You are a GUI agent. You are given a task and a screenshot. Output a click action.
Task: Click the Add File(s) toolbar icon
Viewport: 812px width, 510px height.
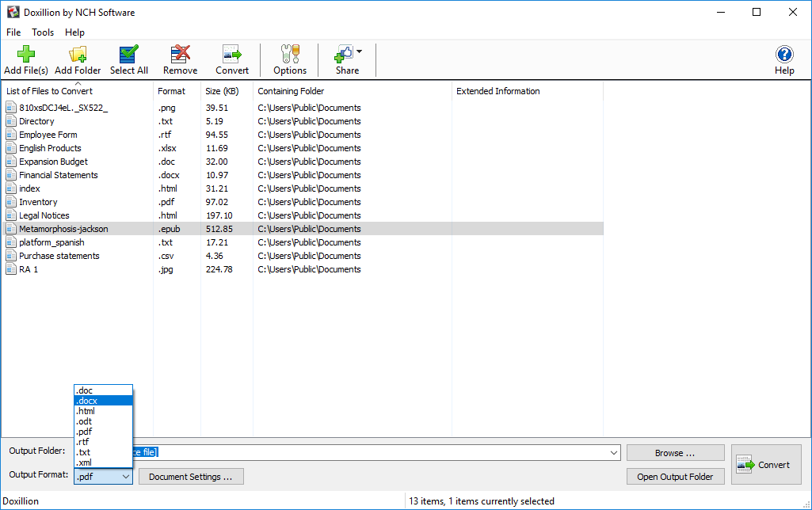[x=26, y=54]
